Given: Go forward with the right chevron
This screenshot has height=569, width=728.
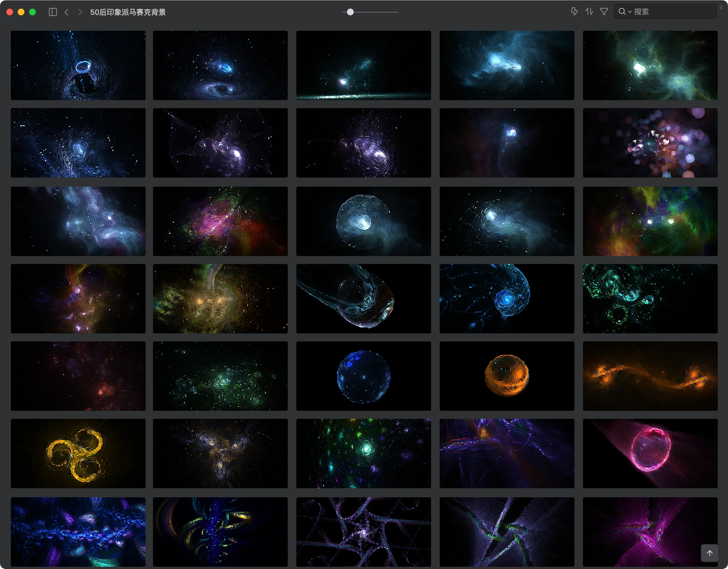Looking at the screenshot, I should [80, 12].
